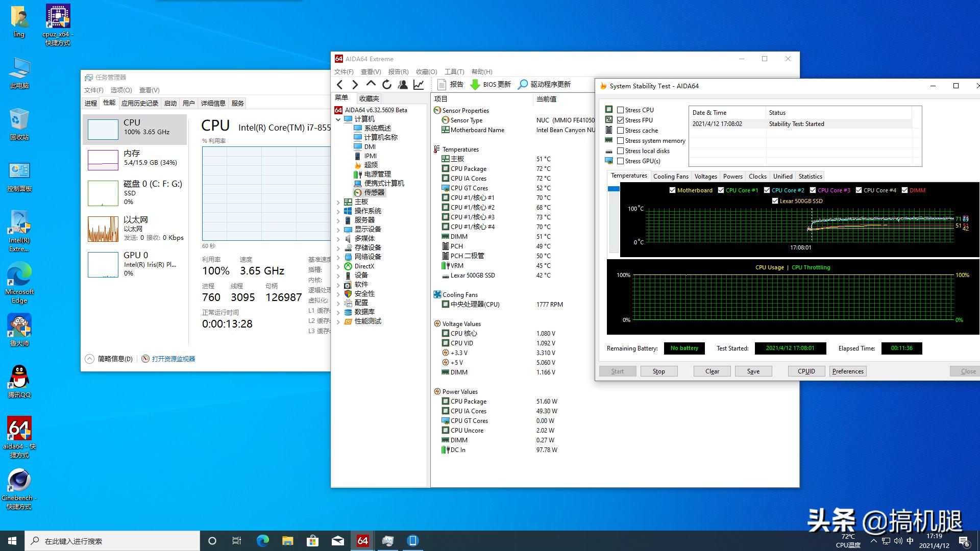Click the 驱动程序更新 search icon
This screenshot has height=551, width=980.
pos(523,84)
